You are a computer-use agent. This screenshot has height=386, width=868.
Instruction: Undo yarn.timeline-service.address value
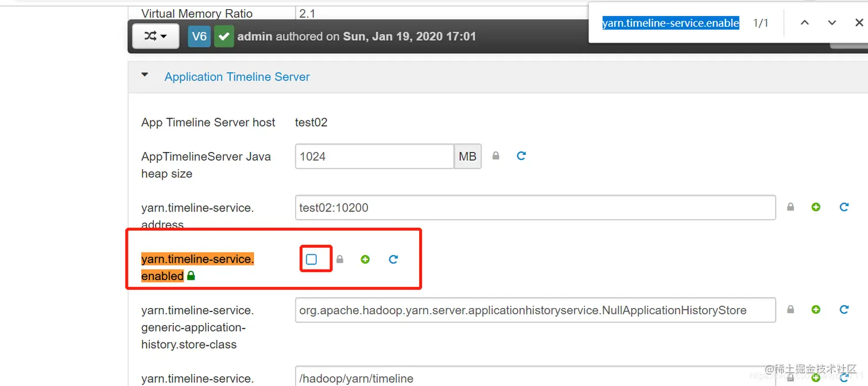click(x=844, y=208)
